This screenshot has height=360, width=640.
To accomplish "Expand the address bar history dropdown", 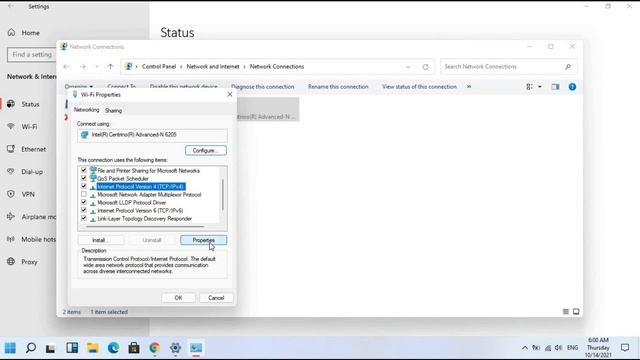I will point(408,67).
